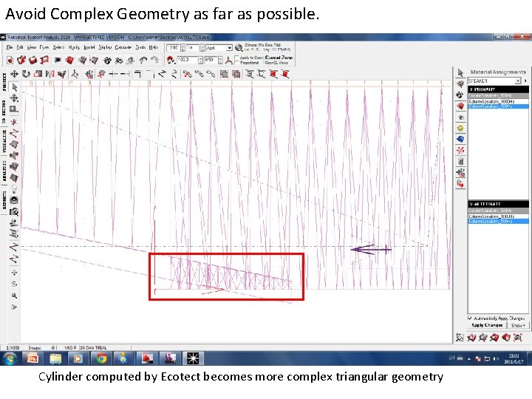532x399 pixels.
Task: Toggle Automatically Apply Changes checkbox
Action: coord(470,318)
